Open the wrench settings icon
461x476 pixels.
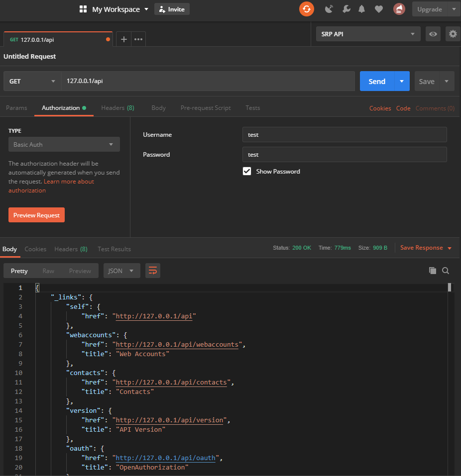[x=346, y=9]
